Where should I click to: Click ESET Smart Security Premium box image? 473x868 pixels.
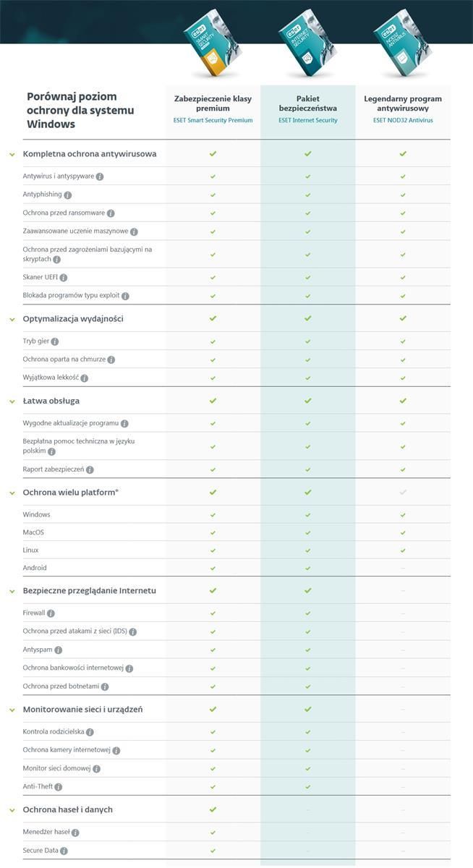[x=211, y=43]
